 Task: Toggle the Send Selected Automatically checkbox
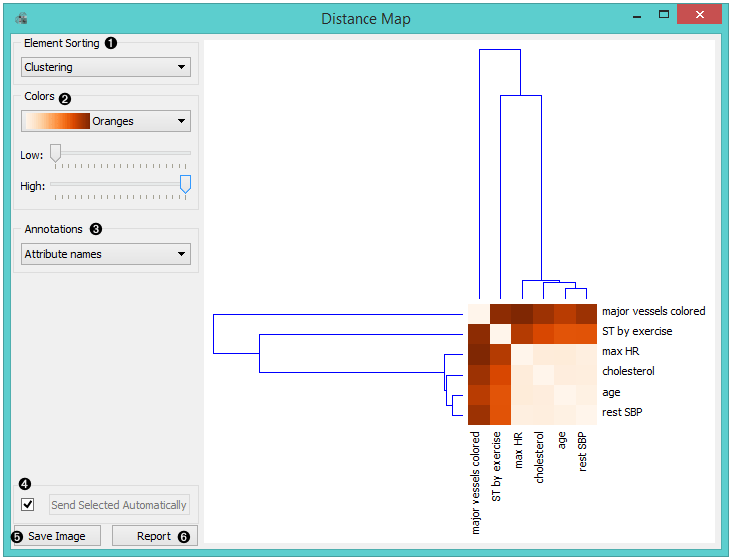[28, 505]
